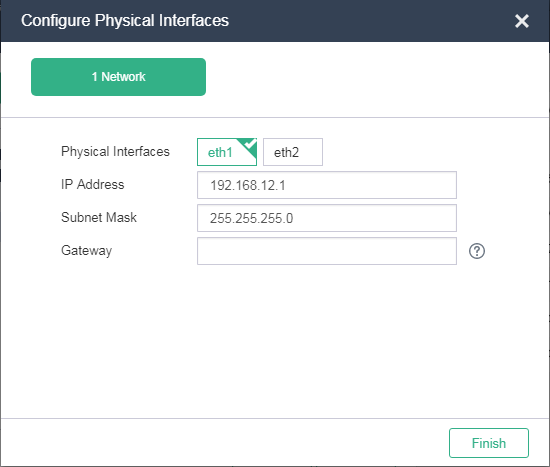Show the tooltip icon beside Gateway

tap(477, 251)
